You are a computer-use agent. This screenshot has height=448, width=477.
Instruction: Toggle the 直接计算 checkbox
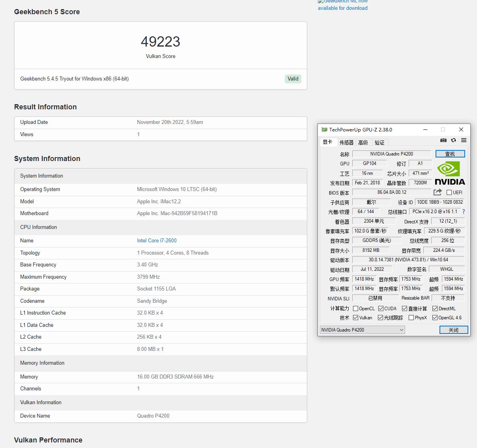[x=404, y=309]
